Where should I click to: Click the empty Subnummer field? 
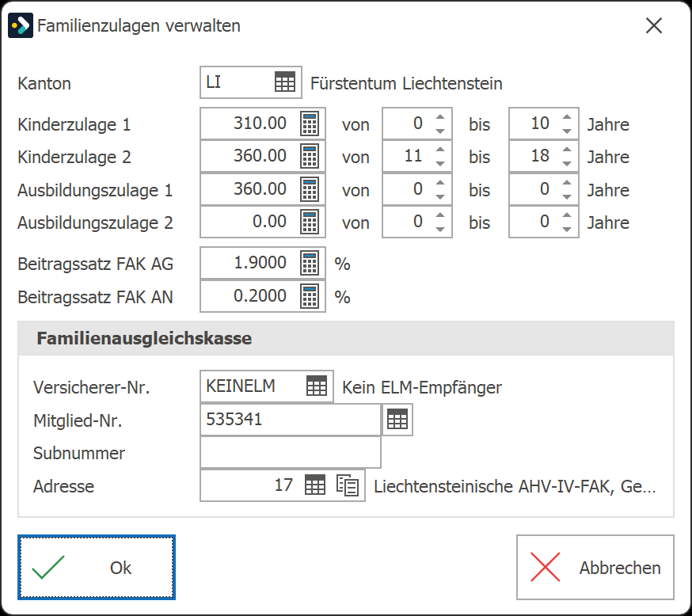click(x=291, y=452)
